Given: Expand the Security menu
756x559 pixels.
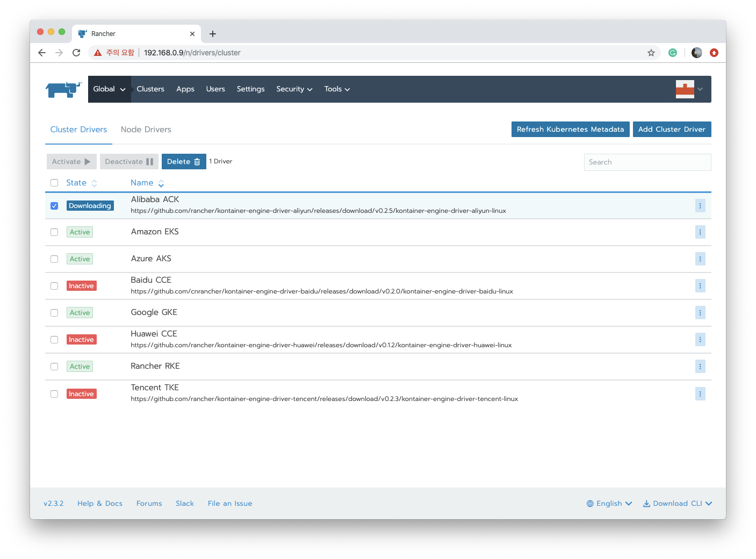Looking at the screenshot, I should coord(294,89).
